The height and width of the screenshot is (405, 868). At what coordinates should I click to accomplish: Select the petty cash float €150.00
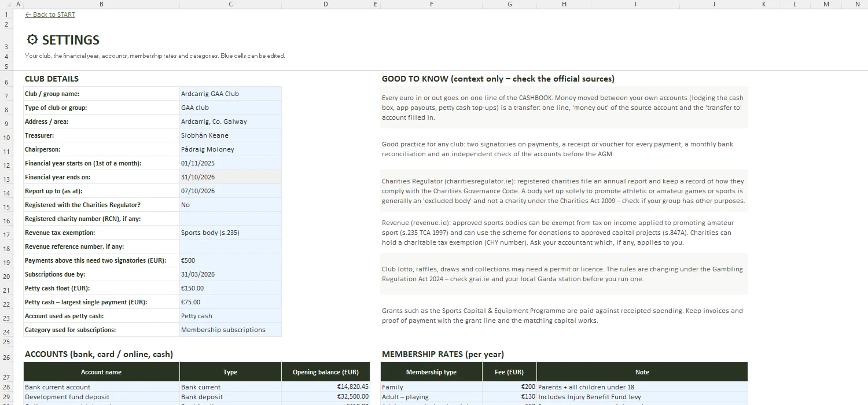pos(230,288)
